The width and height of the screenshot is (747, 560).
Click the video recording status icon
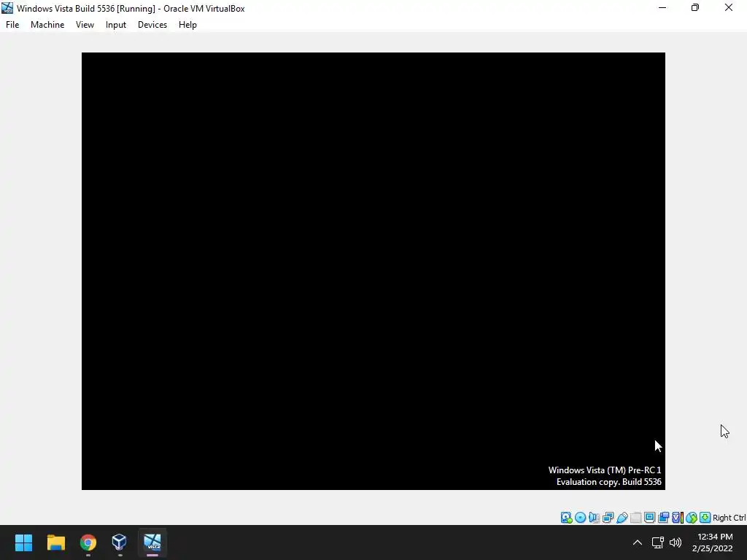point(663,518)
